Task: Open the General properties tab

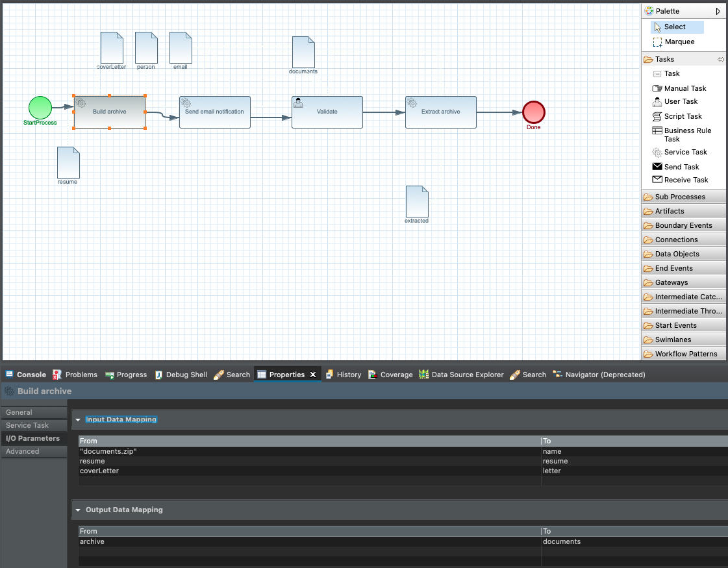Action: pyautogui.click(x=19, y=412)
